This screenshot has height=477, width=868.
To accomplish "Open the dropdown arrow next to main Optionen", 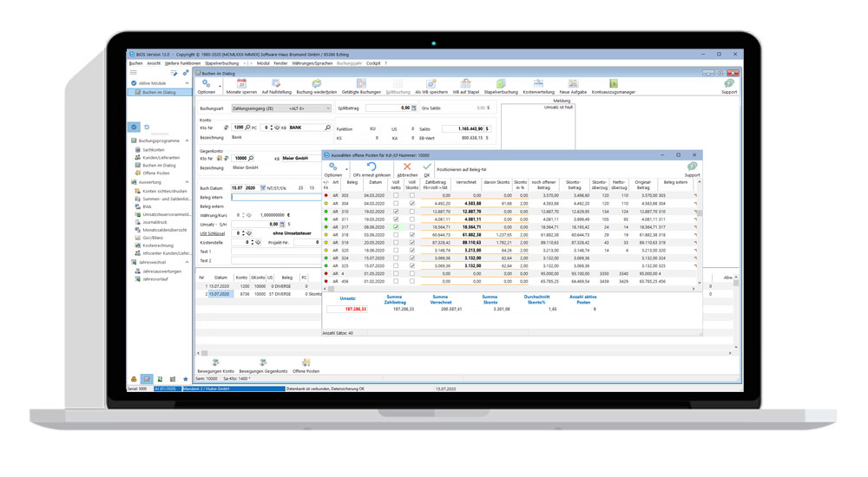I will (220, 87).
